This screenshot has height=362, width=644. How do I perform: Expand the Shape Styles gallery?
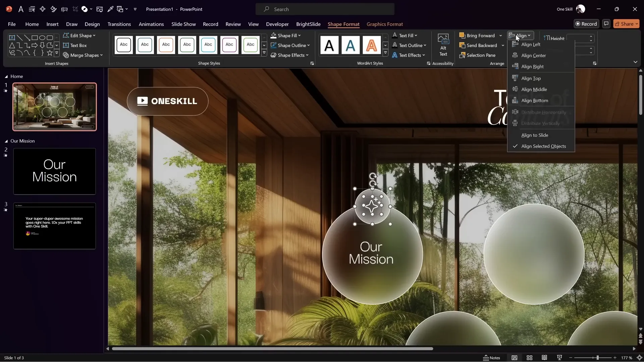(x=264, y=53)
